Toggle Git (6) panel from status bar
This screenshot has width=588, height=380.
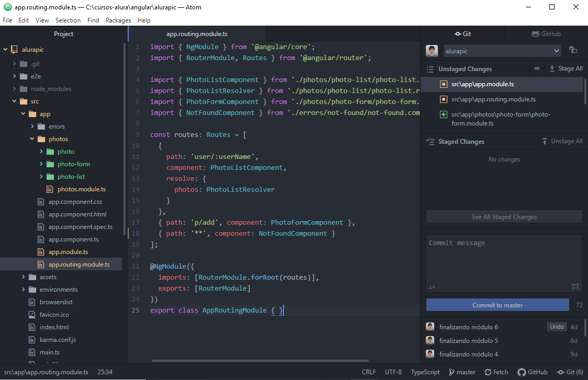[570, 372]
